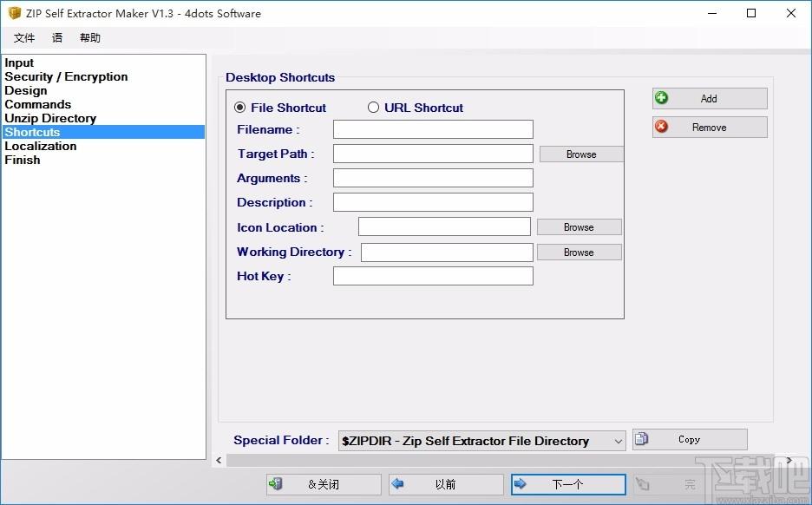Focus the Description input field
The image size is (812, 505).
[x=433, y=202]
